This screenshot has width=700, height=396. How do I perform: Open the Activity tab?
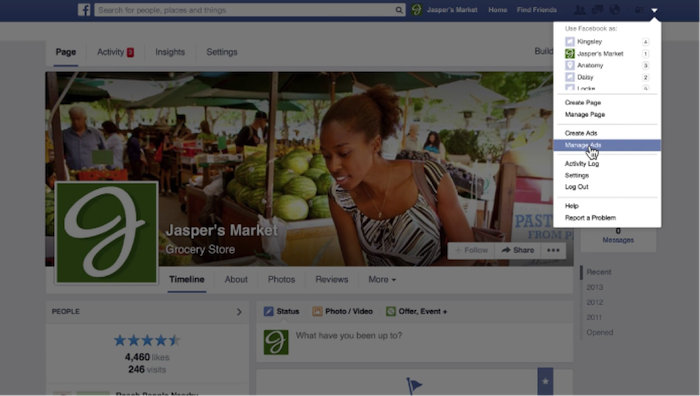point(110,52)
